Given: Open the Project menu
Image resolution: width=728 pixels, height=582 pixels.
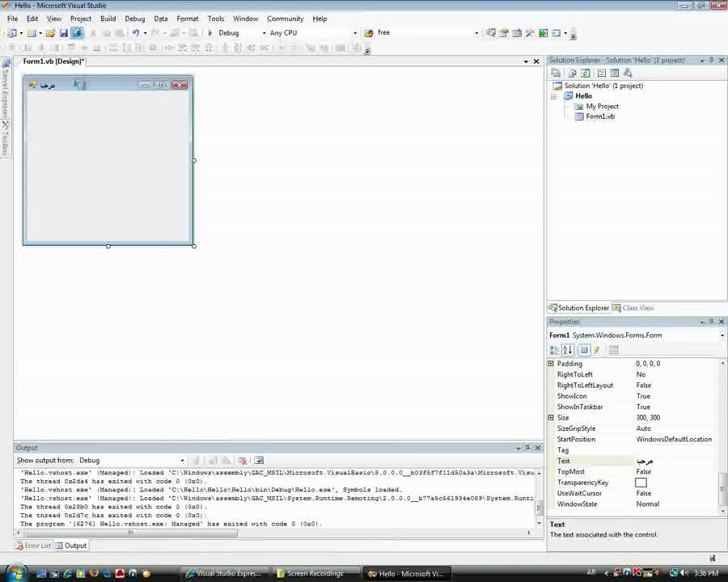Looking at the screenshot, I should 81,19.
